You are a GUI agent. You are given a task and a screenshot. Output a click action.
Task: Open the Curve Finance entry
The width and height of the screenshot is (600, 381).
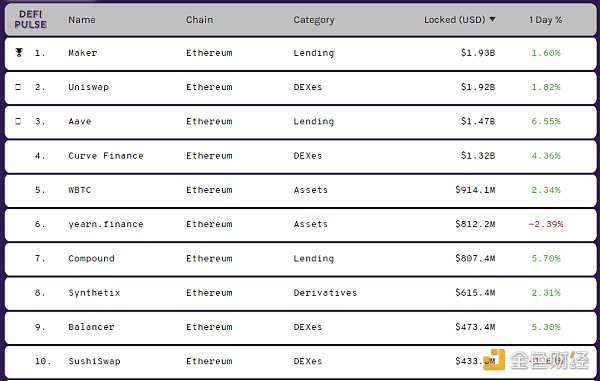(106, 156)
